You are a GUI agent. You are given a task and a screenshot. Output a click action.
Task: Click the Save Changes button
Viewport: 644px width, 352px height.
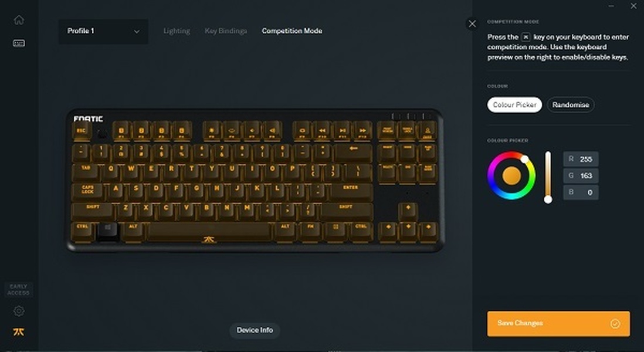tap(558, 324)
